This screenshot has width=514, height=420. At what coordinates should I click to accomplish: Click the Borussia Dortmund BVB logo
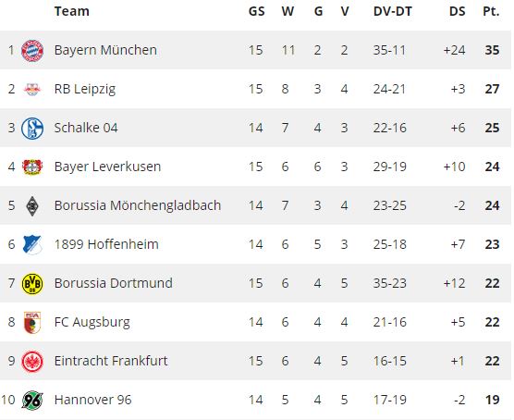(32, 283)
